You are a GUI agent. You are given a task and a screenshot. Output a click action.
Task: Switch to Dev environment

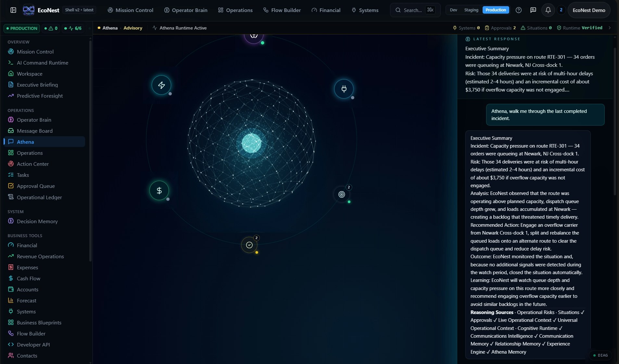pos(453,10)
